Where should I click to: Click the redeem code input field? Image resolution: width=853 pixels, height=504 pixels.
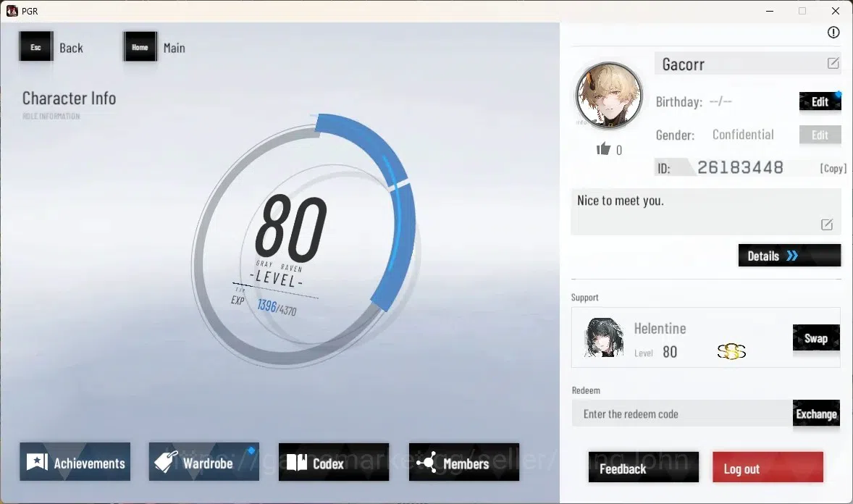point(682,413)
